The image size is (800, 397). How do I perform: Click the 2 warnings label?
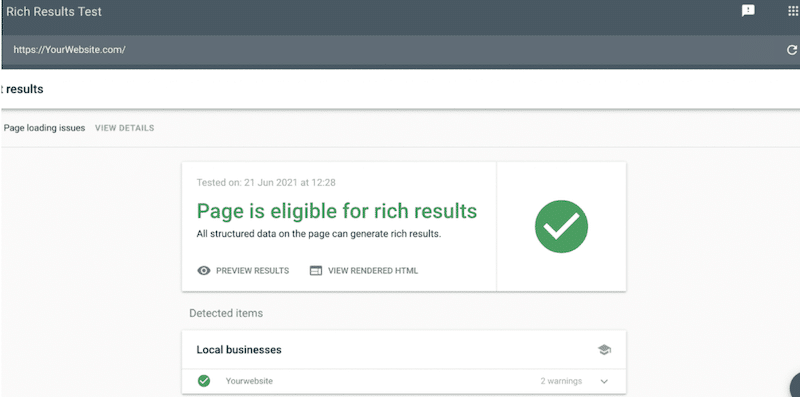561,381
